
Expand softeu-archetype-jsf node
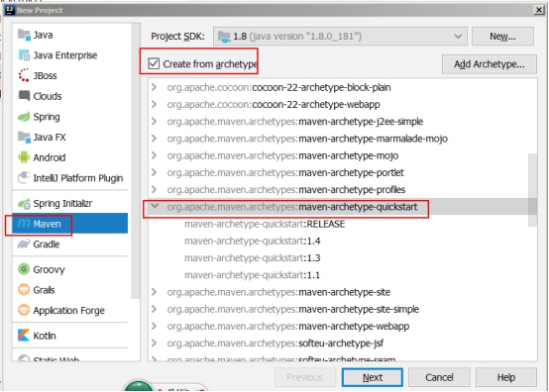154,343
